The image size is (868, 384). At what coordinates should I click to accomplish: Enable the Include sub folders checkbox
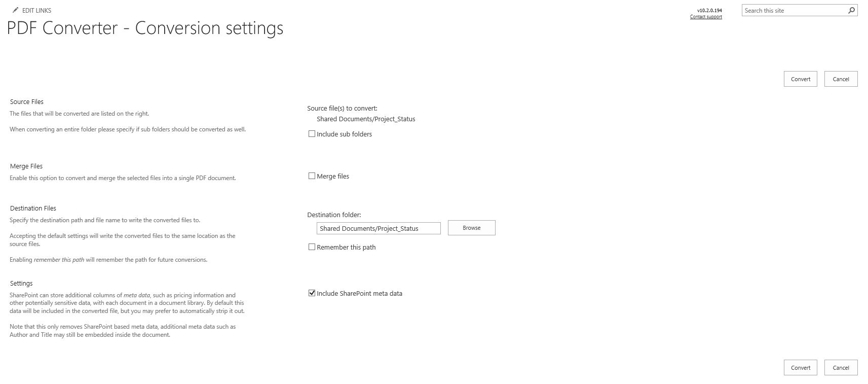pos(312,133)
